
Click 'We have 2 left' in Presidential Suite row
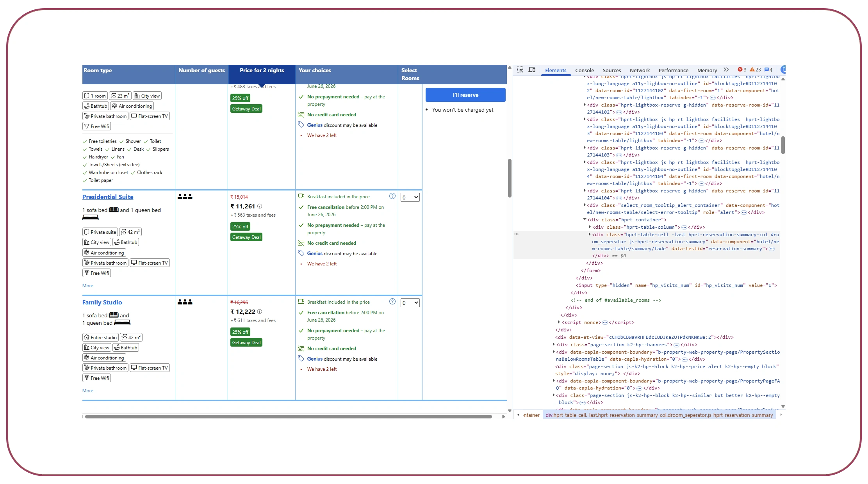point(322,264)
